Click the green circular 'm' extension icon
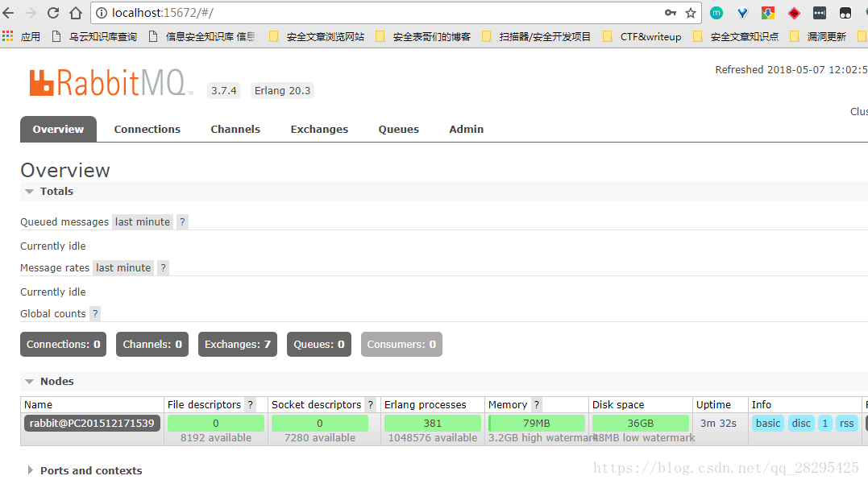868x484 pixels. click(716, 13)
